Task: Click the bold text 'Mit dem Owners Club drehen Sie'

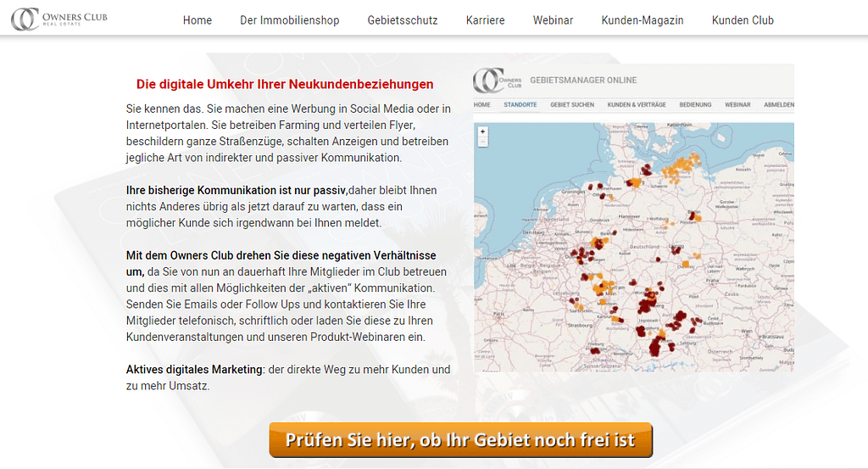Action: pos(208,256)
